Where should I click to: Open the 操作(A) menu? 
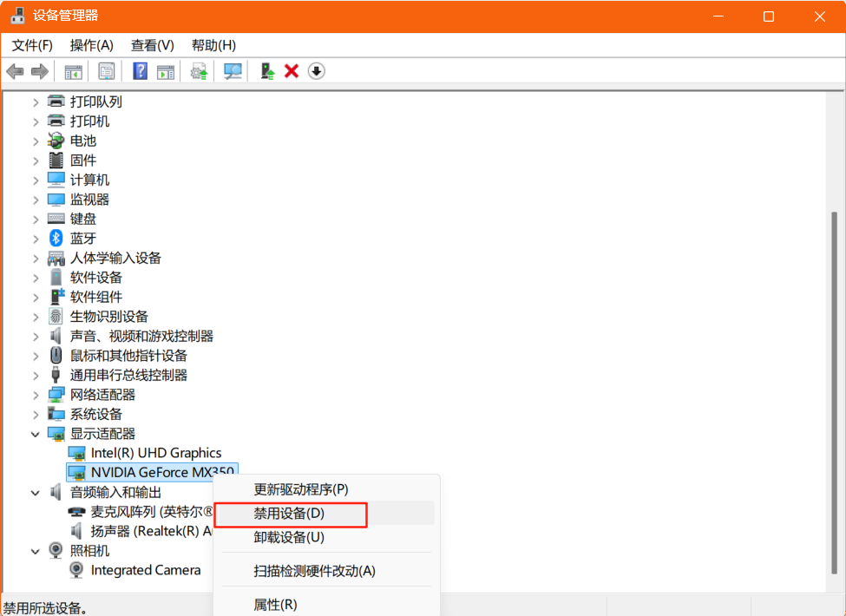(92, 45)
